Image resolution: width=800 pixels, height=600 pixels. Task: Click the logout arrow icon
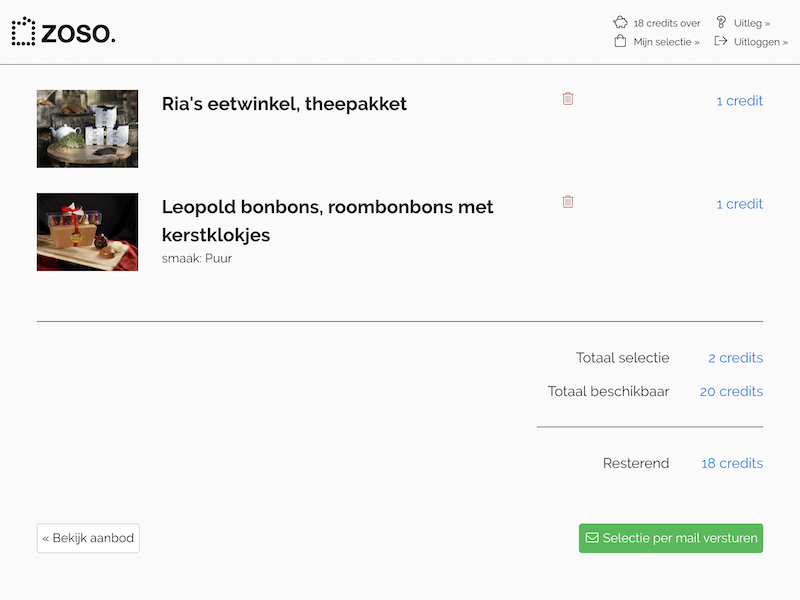[x=720, y=42]
